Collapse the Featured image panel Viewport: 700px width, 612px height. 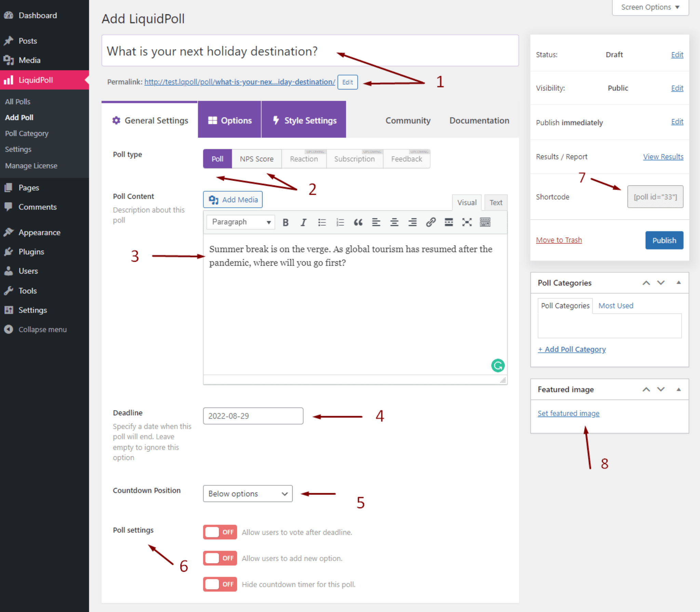[678, 389]
